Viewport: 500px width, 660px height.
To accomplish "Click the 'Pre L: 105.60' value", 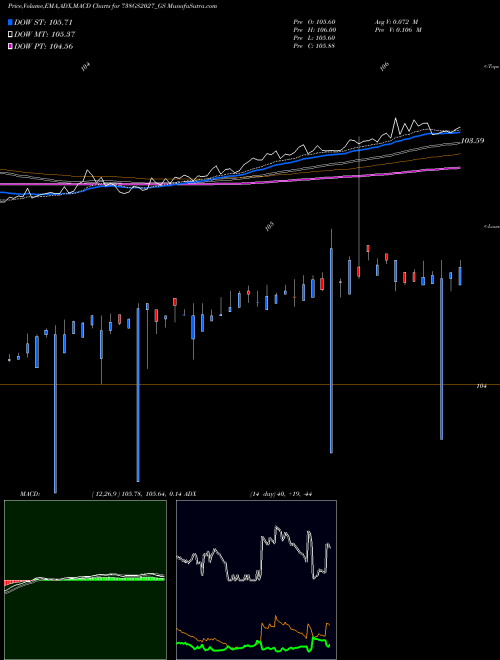I will click(314, 38).
